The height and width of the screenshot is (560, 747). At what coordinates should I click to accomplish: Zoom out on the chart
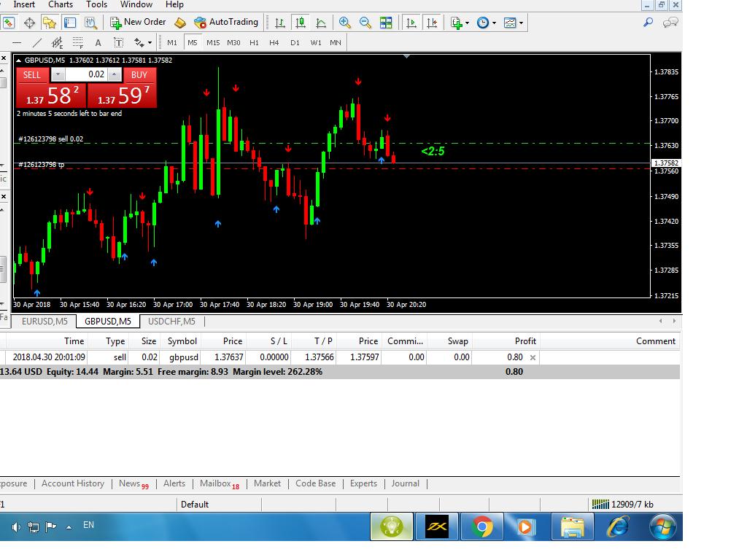coord(365,23)
